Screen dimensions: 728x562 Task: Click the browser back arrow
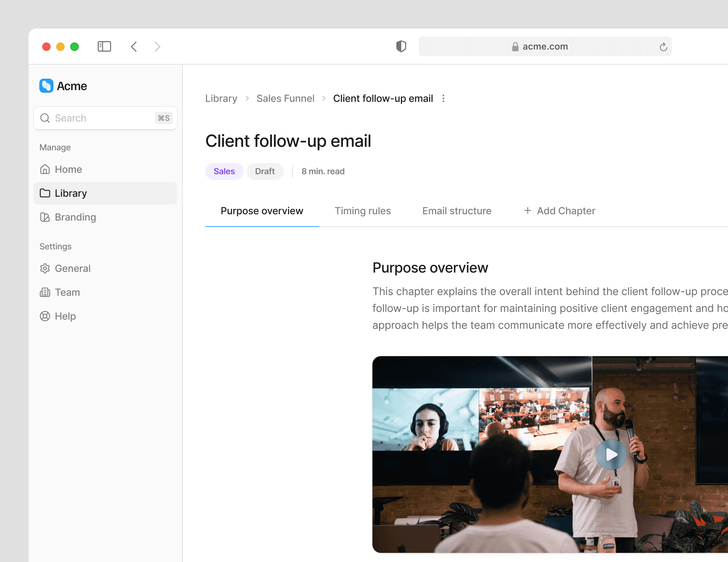(x=134, y=46)
